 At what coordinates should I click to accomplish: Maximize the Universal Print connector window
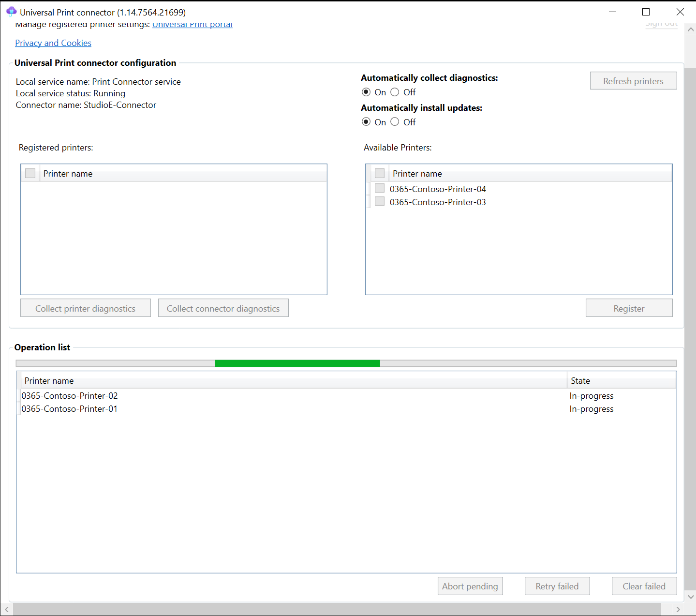(646, 12)
